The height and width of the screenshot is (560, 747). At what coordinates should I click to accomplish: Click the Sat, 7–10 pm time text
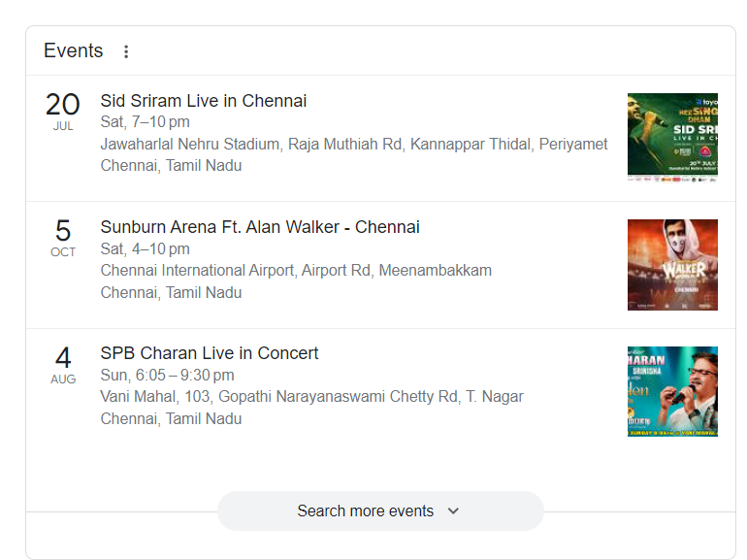[146, 122]
